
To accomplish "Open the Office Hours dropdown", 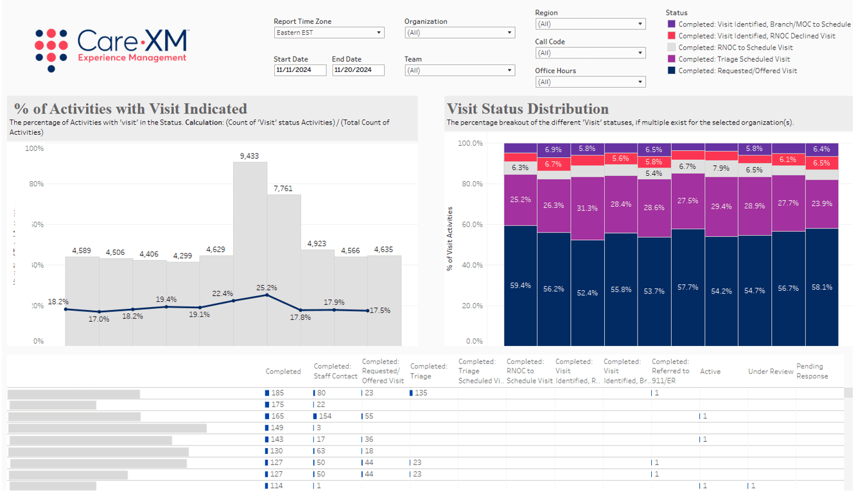I will (x=590, y=82).
